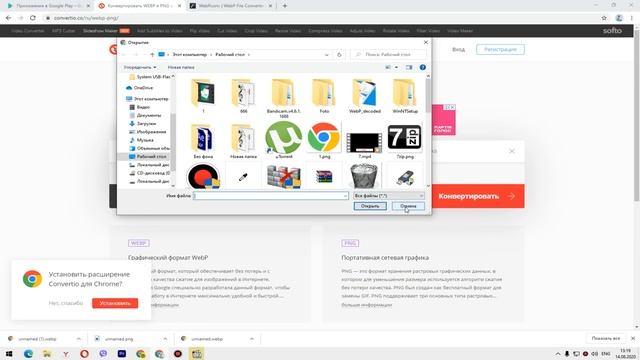640x360 pixels.
Task: Open Video Converter in softo menu bar
Action: click(28, 31)
